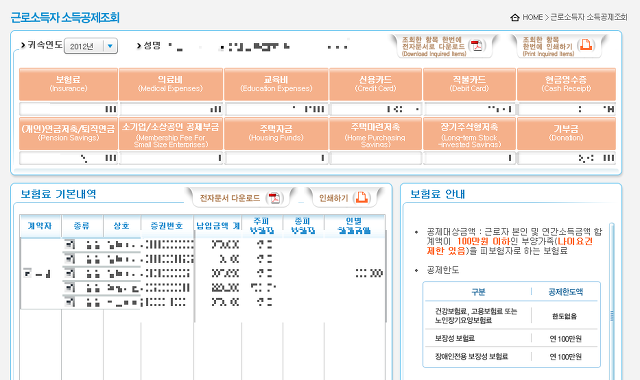The image size is (640, 380).
Task: Click the 종류 column header
Action: point(82,226)
